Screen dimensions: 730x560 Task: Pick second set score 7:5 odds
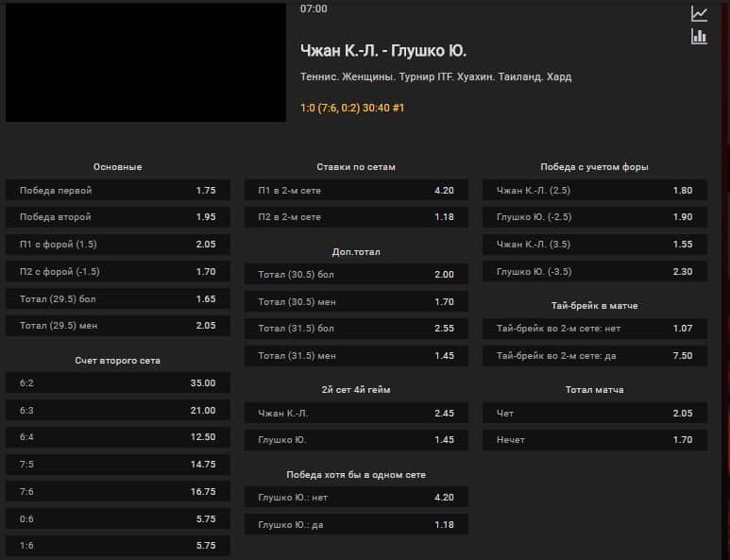(117, 465)
